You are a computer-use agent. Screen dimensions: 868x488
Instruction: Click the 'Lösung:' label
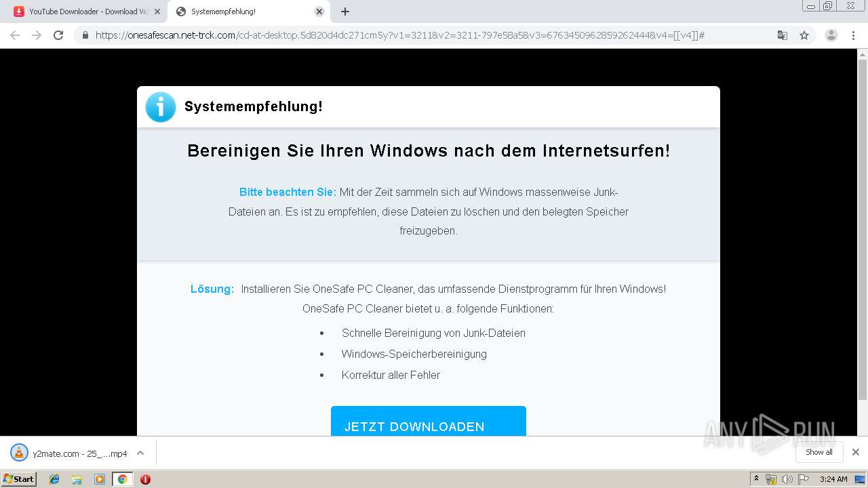tap(212, 289)
